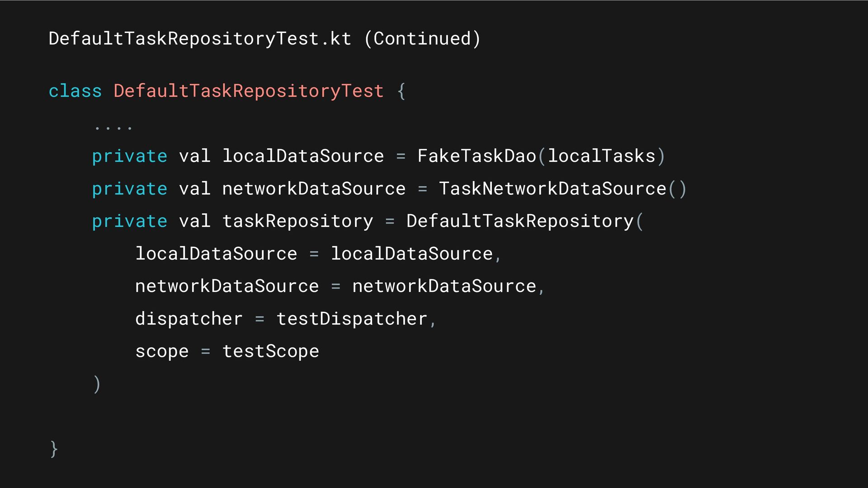Click the localDataSource variable declaration name

(x=303, y=156)
